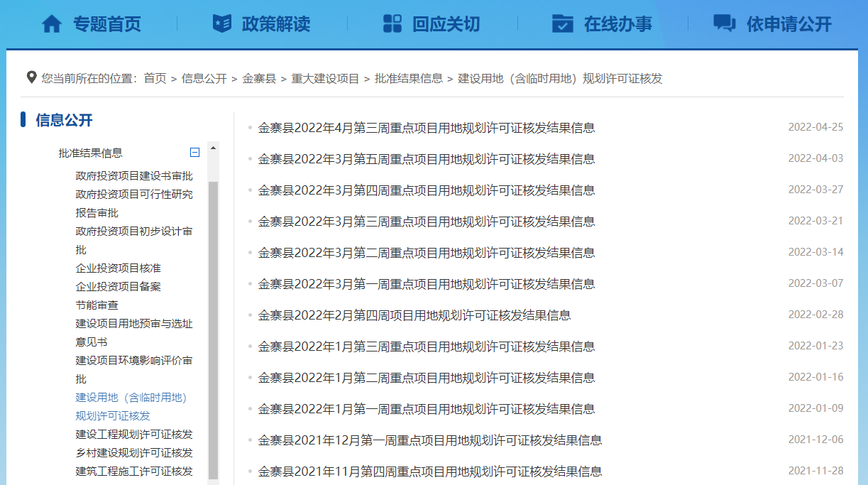Select 政府投资项目可行性研究报告审批 in sidebar
Viewport: 868px width, 485px height.
[x=134, y=203]
